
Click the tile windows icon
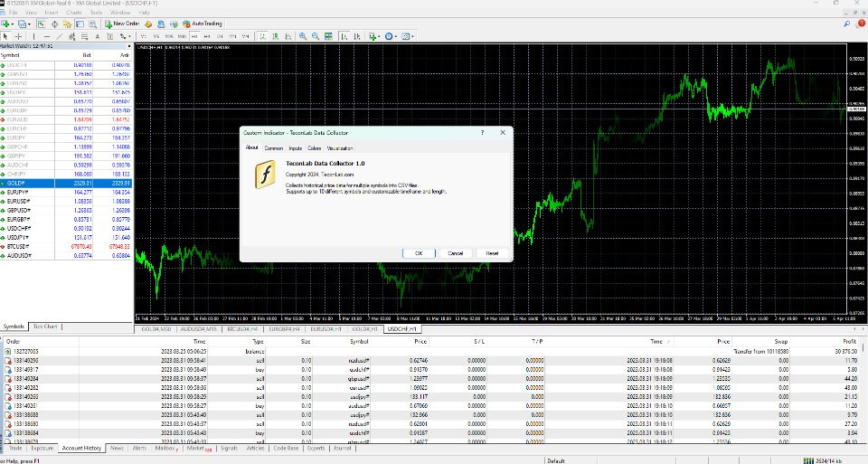click(328, 36)
